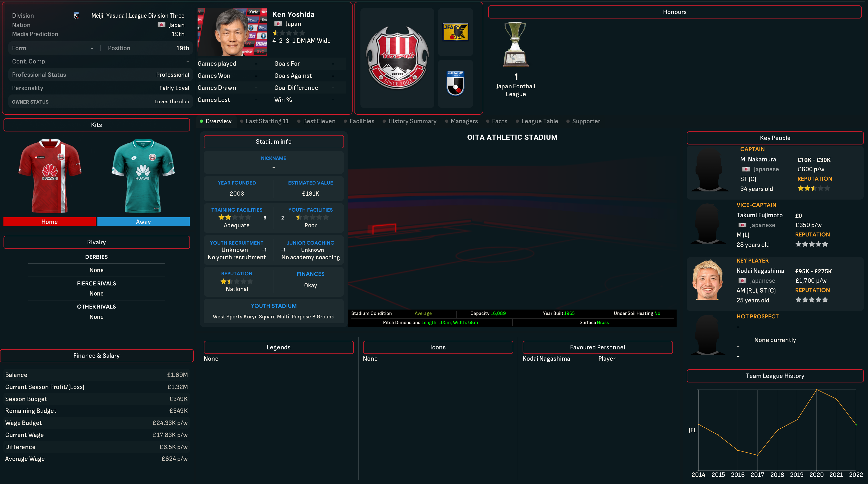
Task: Click the 2020 peak on league history graph
Action: [x=816, y=390]
